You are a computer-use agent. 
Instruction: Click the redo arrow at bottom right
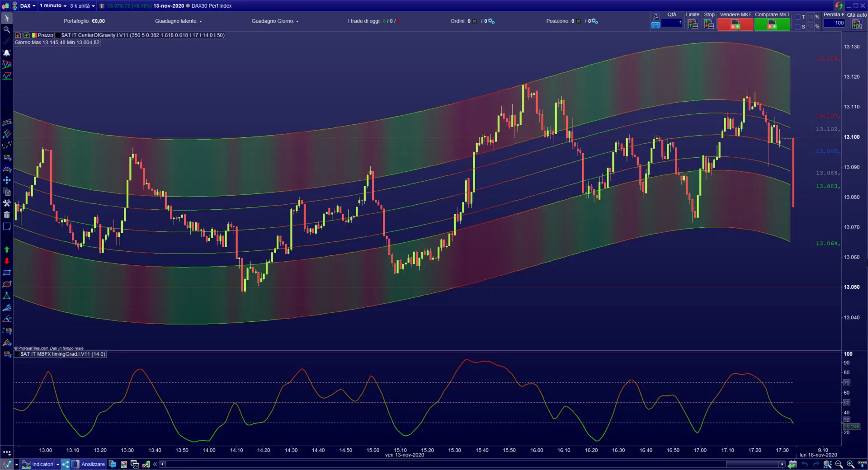click(x=816, y=464)
